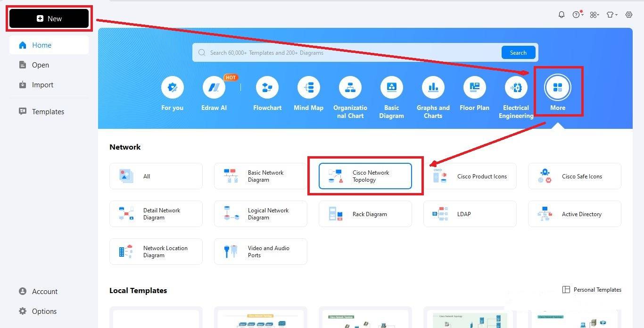644x328 pixels.
Task: Select the All network templates card
Action: pos(156,177)
